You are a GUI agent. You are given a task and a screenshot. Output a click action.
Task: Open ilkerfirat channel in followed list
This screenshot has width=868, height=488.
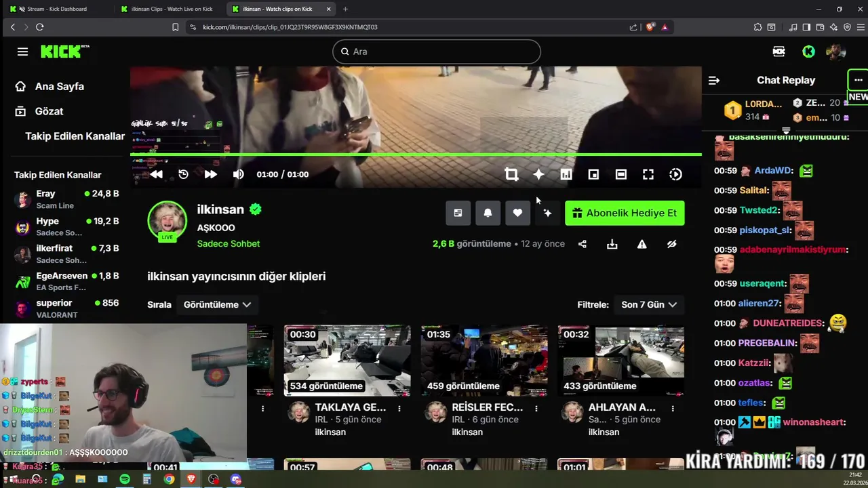click(x=66, y=253)
